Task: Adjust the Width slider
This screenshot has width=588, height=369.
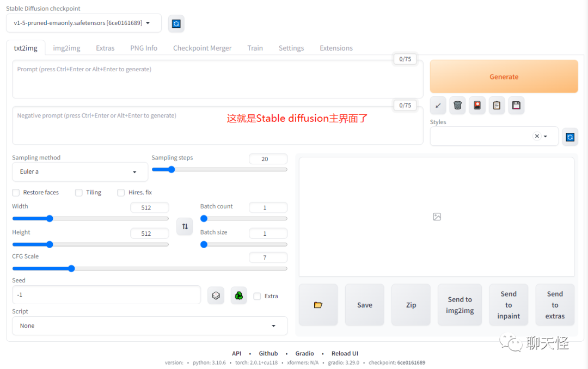Action: (90, 219)
